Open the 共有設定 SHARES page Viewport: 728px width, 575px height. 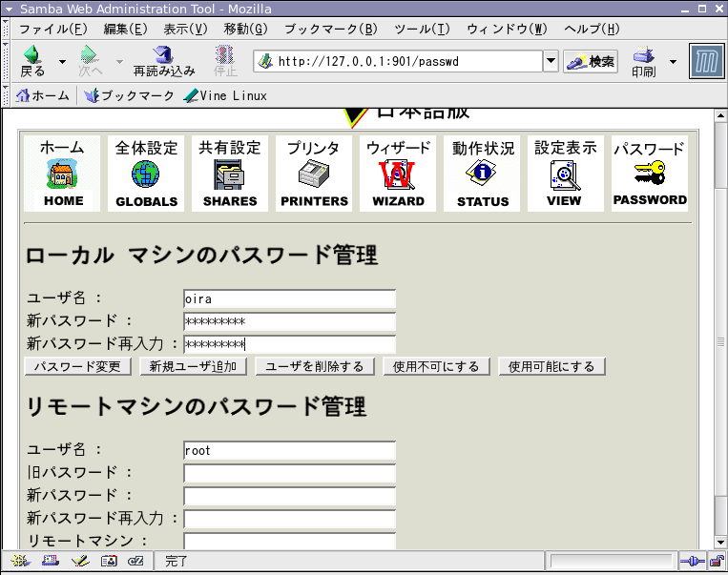click(230, 174)
